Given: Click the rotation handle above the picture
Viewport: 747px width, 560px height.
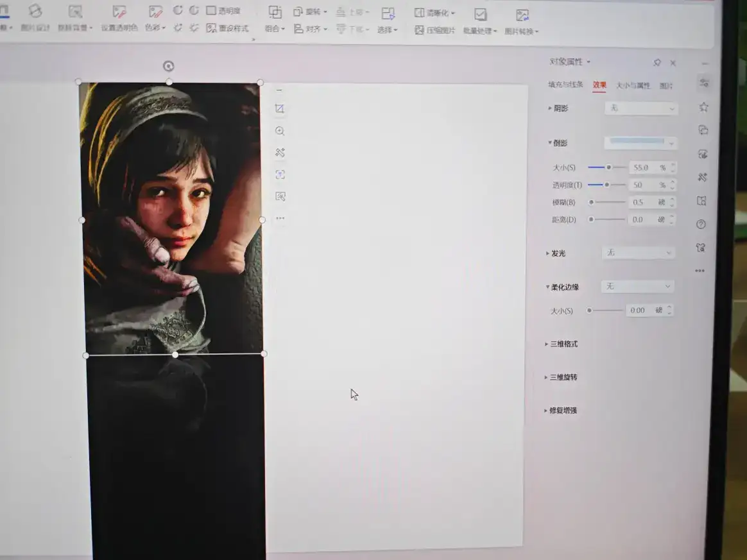Looking at the screenshot, I should (168, 66).
